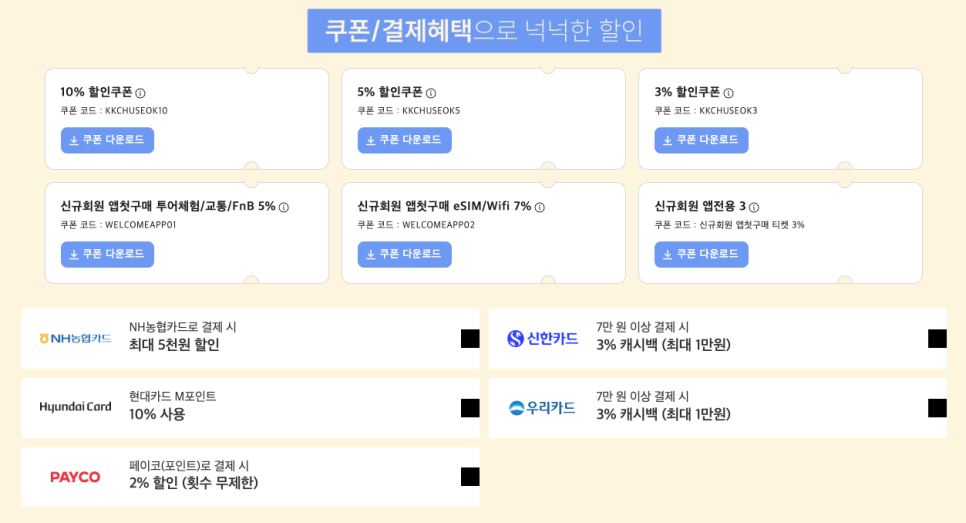
Task: Click the Hyundai Card logo
Action: (75, 407)
